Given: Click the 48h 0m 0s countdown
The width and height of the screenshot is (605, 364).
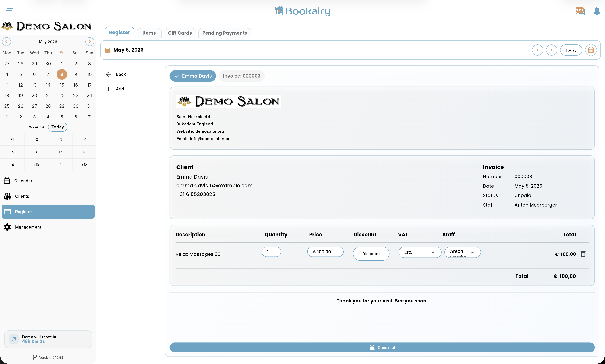Looking at the screenshot, I should tap(33, 341).
